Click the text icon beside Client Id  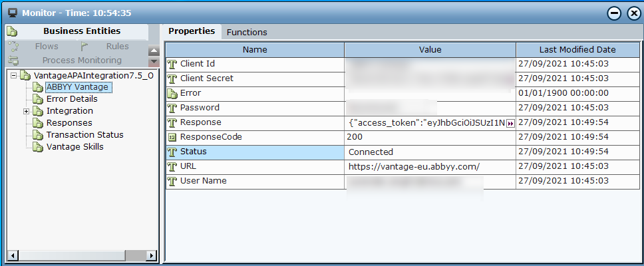172,64
